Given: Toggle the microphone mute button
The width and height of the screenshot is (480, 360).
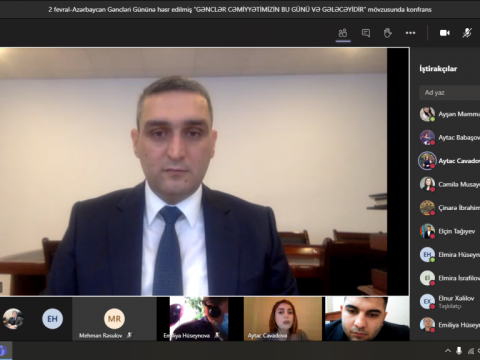Looking at the screenshot, I should (x=467, y=33).
